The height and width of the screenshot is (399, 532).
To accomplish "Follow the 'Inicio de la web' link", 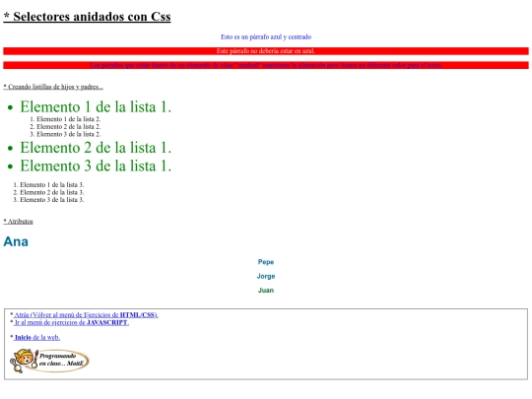I will click(x=37, y=337).
